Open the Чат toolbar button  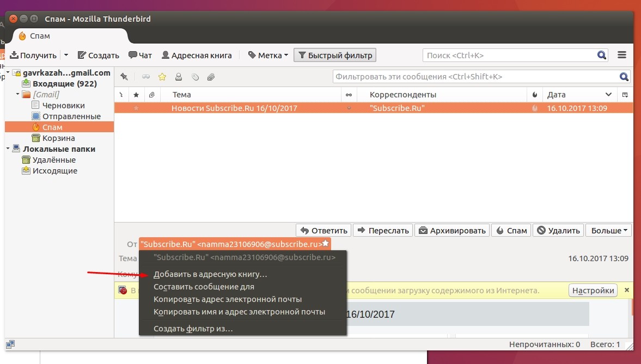click(x=140, y=55)
